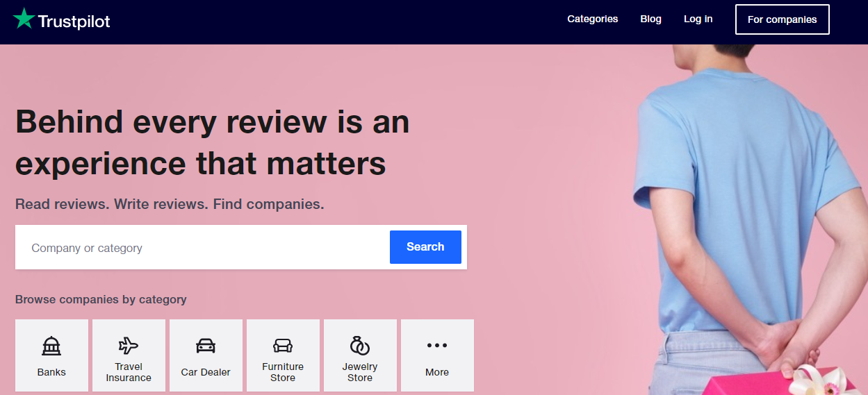Click the Travel Insurance label text
This screenshot has width=868, height=395.
coord(129,372)
